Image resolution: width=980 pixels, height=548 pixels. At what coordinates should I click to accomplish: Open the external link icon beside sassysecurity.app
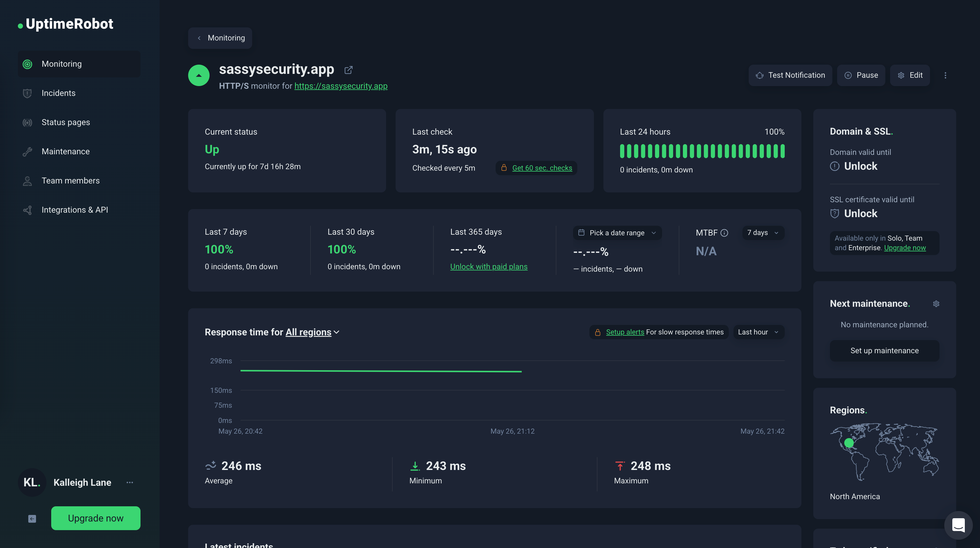tap(348, 70)
